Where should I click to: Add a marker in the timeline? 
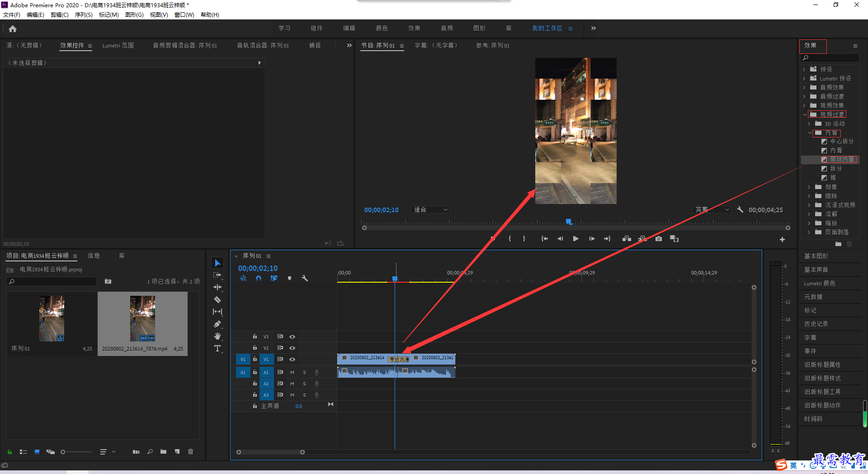coord(289,278)
